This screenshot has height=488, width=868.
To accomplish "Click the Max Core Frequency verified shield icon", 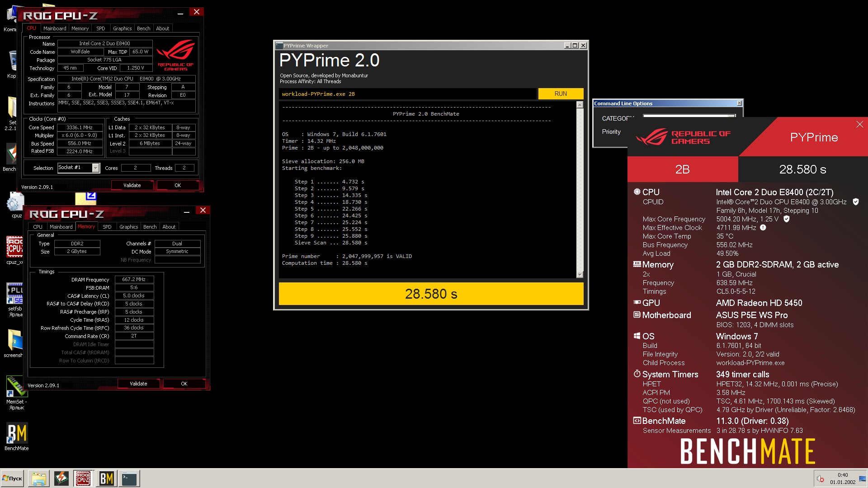I will pyautogui.click(x=787, y=219).
